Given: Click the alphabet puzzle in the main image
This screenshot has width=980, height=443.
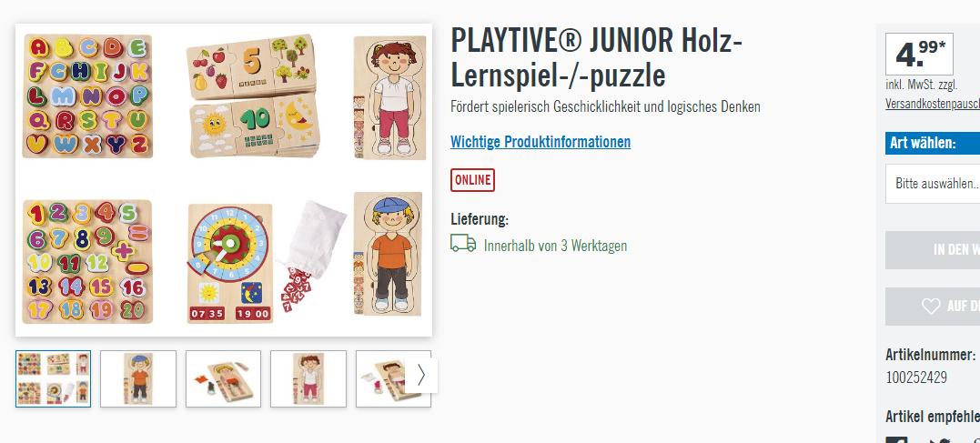Looking at the screenshot, I should (x=88, y=96).
